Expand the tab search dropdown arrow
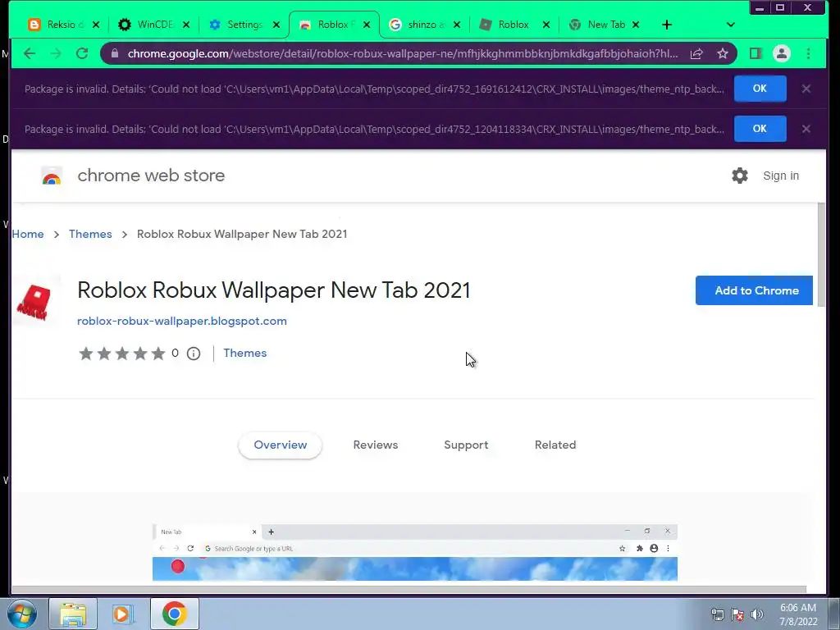 coord(731,25)
